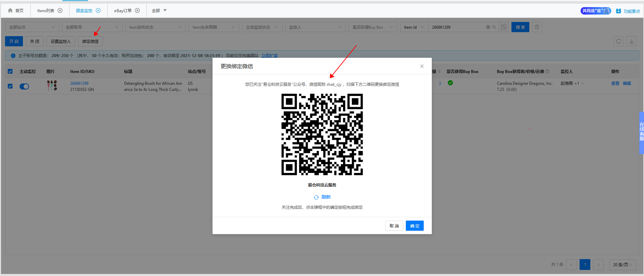Open the Detangling Brush product thumbnail
Screen dimensions: 644x276
(52, 85)
